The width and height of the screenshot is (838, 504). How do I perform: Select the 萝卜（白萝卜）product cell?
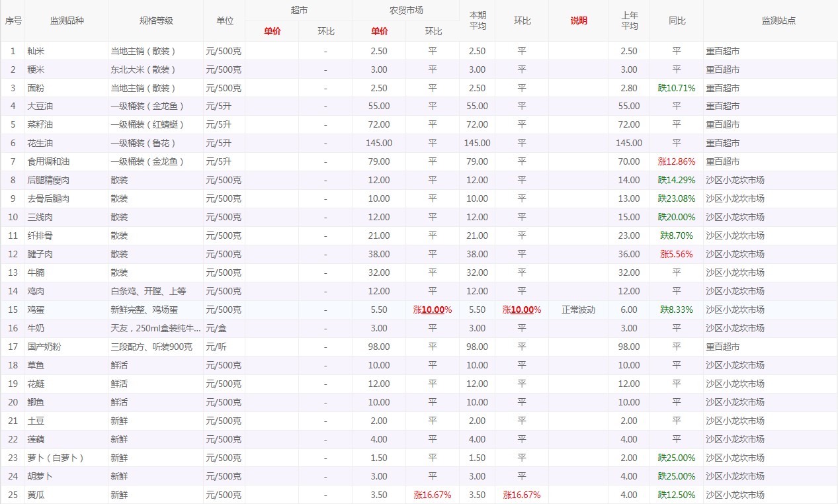click(x=56, y=458)
